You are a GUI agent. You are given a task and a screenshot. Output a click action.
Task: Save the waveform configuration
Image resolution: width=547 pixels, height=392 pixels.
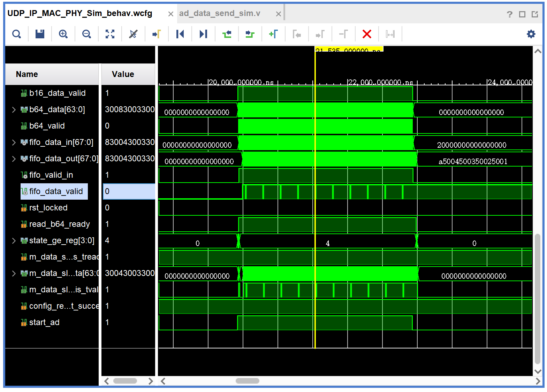[x=40, y=34]
